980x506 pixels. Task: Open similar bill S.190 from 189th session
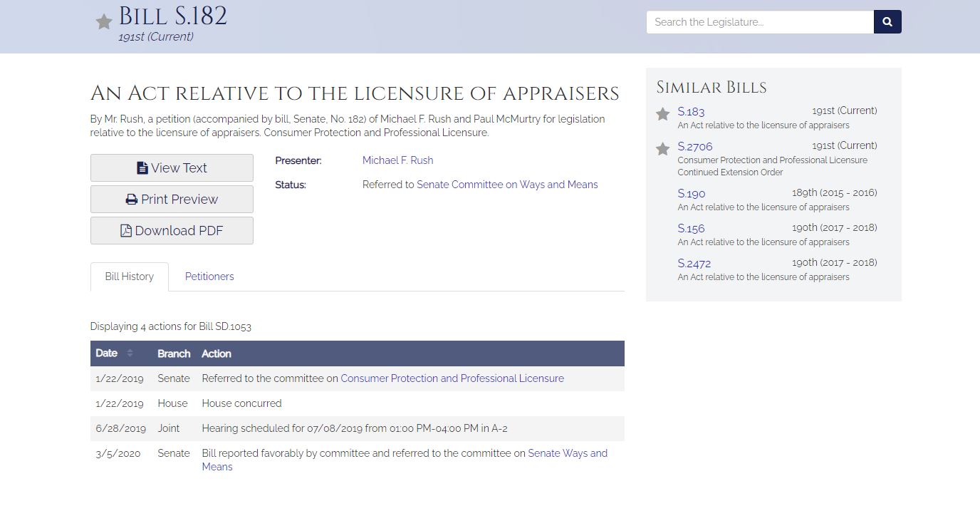(x=691, y=194)
